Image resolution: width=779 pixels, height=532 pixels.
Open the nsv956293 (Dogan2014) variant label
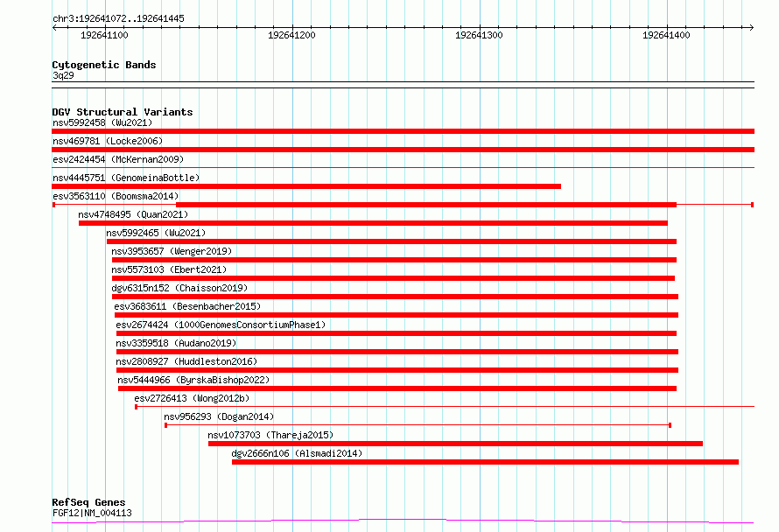tap(219, 416)
